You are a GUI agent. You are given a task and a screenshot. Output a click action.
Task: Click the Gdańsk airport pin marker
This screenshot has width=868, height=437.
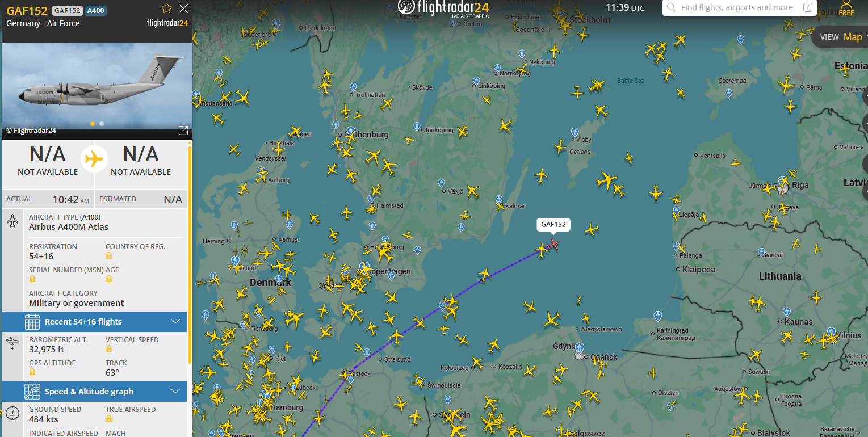(579, 347)
